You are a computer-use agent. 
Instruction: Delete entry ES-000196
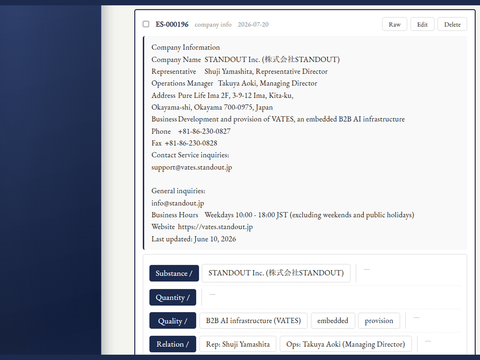(x=452, y=24)
